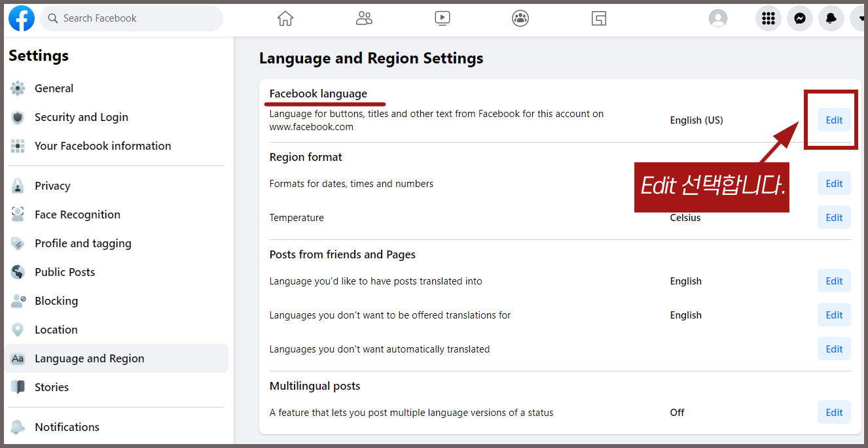Open the Gaming icon in top navigation
This screenshot has height=448, width=868.
pyautogui.click(x=599, y=18)
